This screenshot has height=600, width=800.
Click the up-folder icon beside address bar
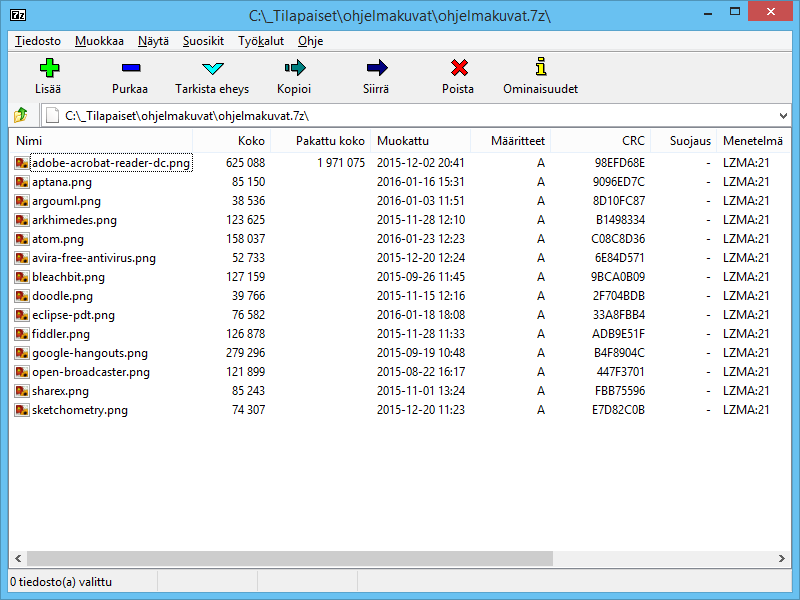tap(20, 115)
